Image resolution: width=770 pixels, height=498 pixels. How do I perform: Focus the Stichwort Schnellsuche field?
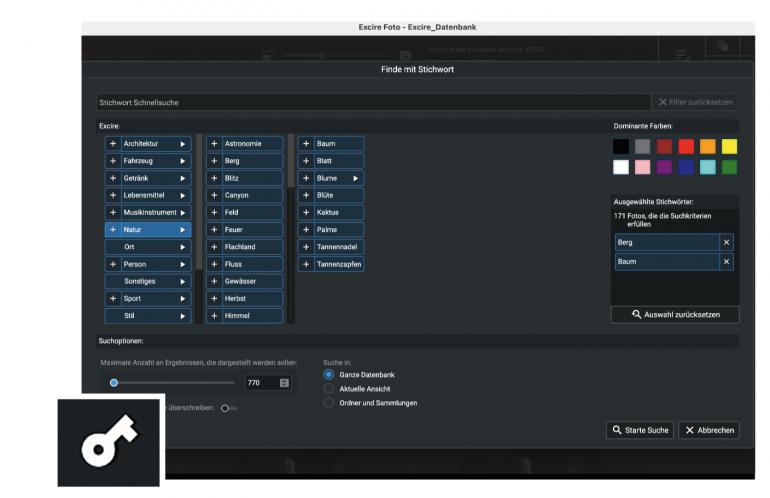(373, 102)
